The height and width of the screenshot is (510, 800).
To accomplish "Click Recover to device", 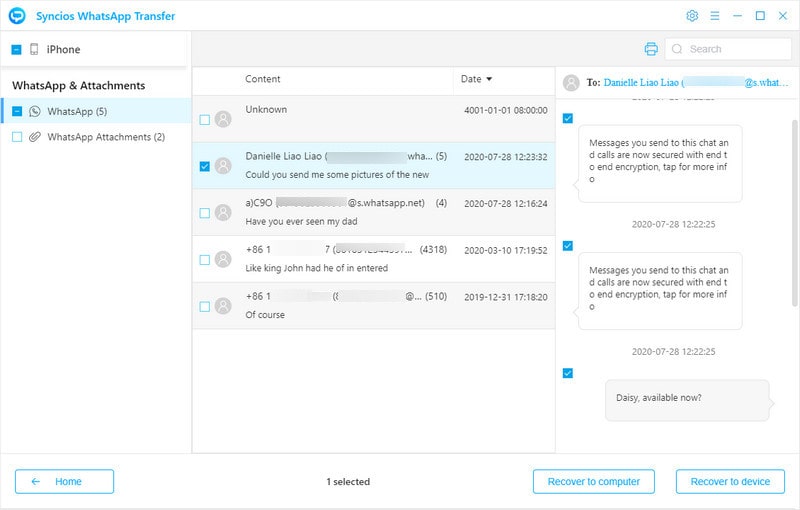I will click(730, 481).
